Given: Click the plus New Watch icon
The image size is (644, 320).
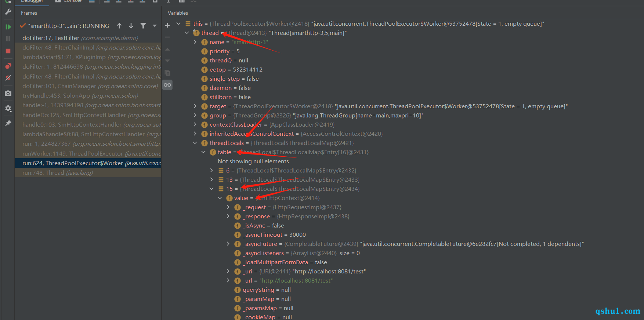Looking at the screenshot, I should [167, 25].
